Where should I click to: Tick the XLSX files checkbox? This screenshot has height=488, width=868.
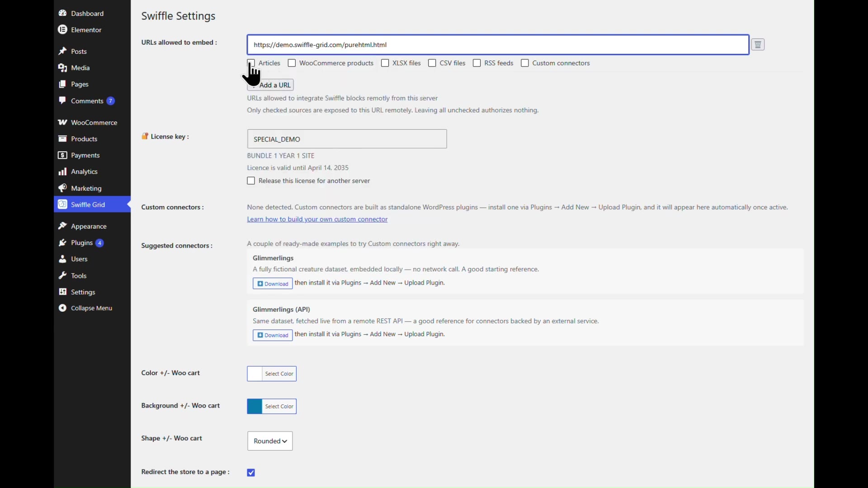coord(385,63)
